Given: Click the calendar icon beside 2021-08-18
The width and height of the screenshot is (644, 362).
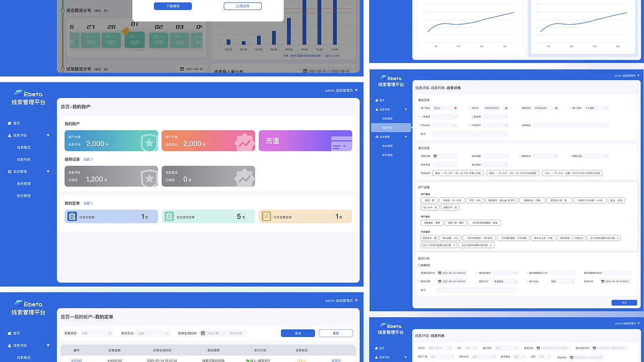Looking at the screenshot, I should click(182, 69).
